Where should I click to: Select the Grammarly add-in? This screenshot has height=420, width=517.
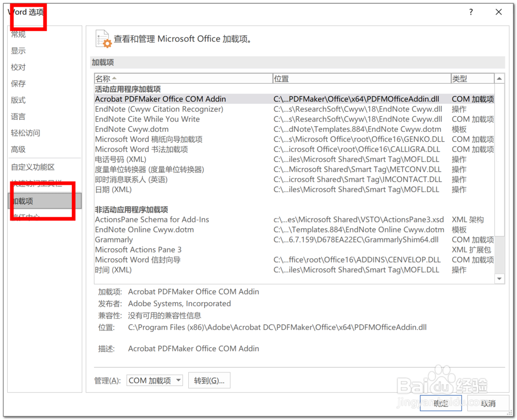click(x=294, y=240)
